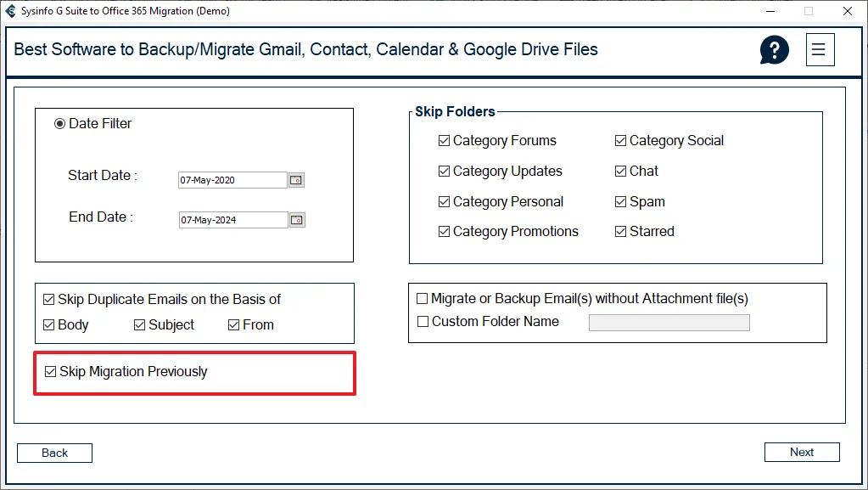
Task: Uncheck Category Forums skip folder
Action: pyautogui.click(x=444, y=141)
